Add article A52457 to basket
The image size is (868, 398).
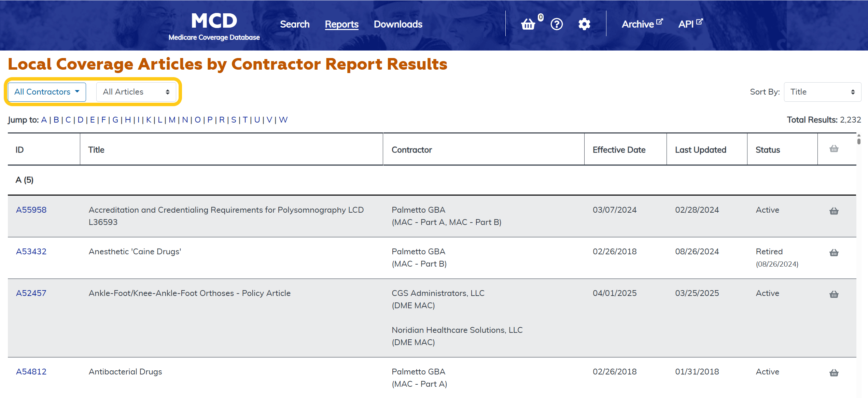834,294
